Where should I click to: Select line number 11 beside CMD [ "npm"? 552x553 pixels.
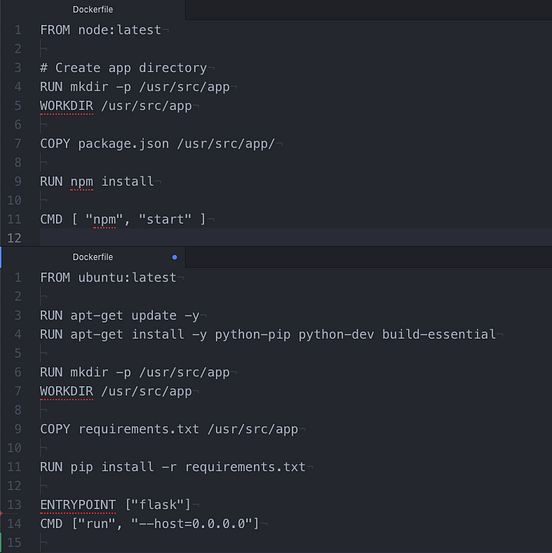[x=14, y=219]
